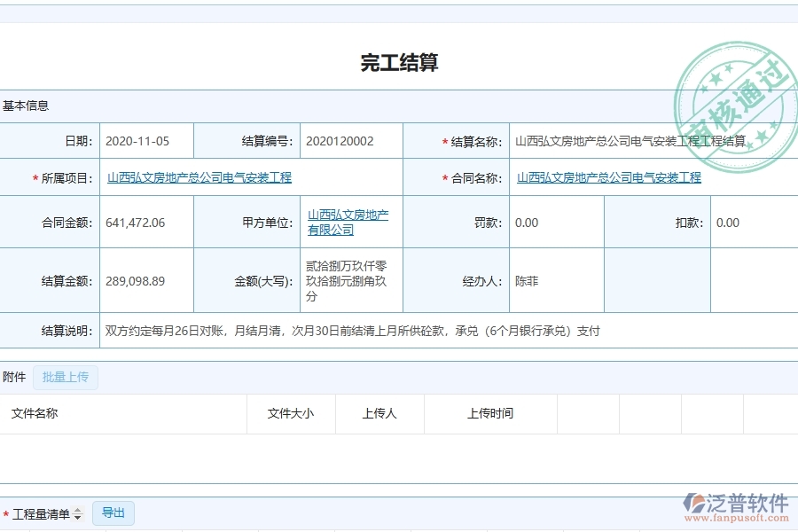Click the red asterisk beside 工程量清单
Screen dimensions: 798x532
click(6, 512)
